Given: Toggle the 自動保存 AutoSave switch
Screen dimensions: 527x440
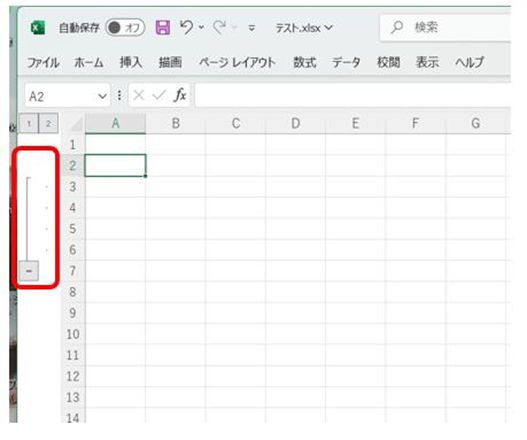Looking at the screenshot, I should pyautogui.click(x=125, y=28).
